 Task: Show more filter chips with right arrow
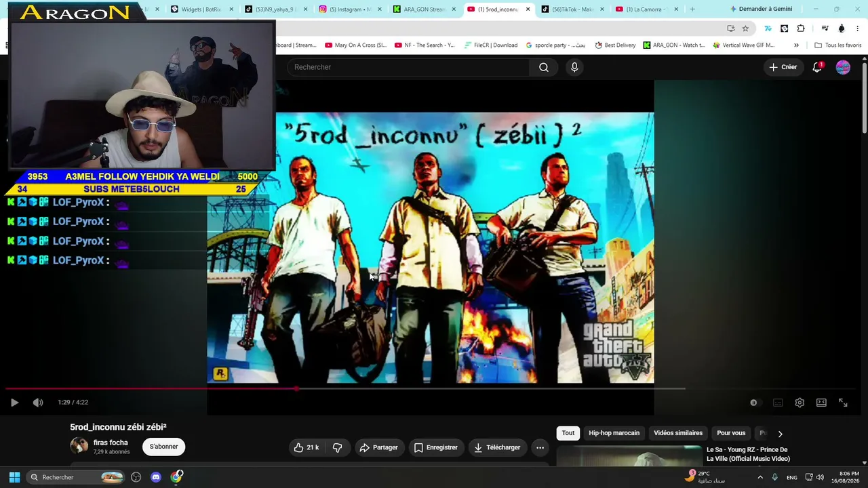(780, 434)
